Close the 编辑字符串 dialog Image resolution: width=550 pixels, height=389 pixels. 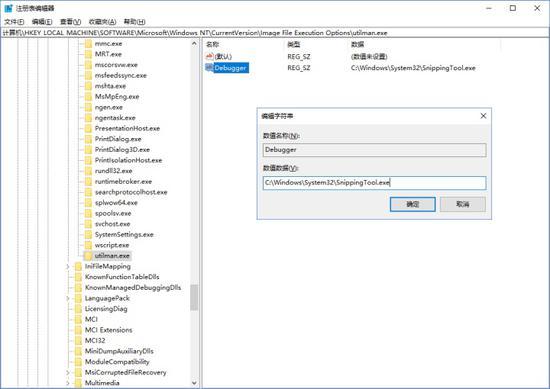point(483,116)
